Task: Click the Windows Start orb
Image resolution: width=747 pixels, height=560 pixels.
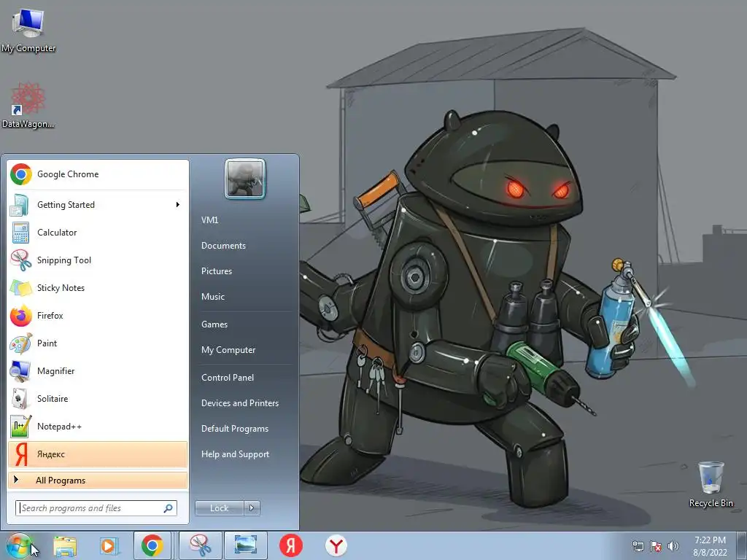Action: [19, 545]
